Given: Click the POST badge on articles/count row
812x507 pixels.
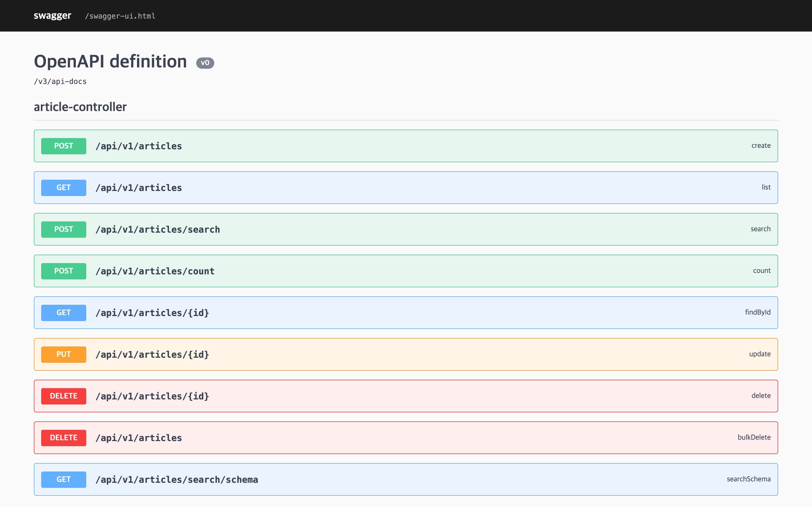Looking at the screenshot, I should 63,271.
